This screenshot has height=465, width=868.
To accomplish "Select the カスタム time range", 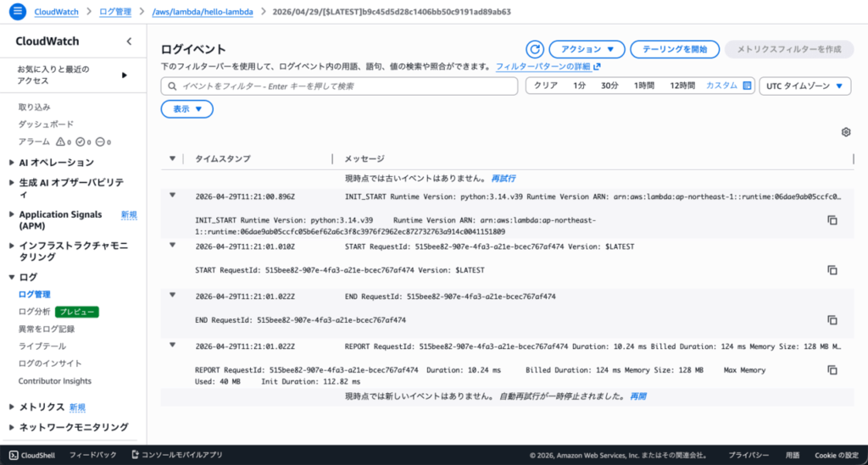I will click(x=721, y=86).
